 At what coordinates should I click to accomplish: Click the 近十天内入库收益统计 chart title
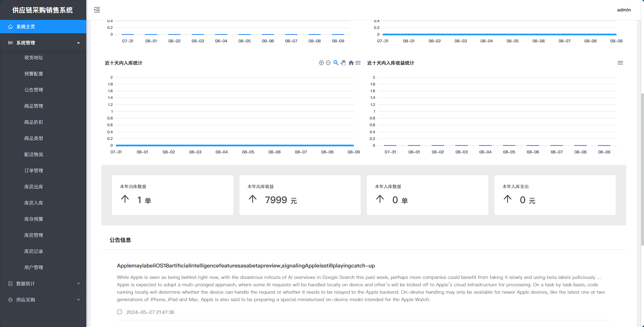(391, 63)
